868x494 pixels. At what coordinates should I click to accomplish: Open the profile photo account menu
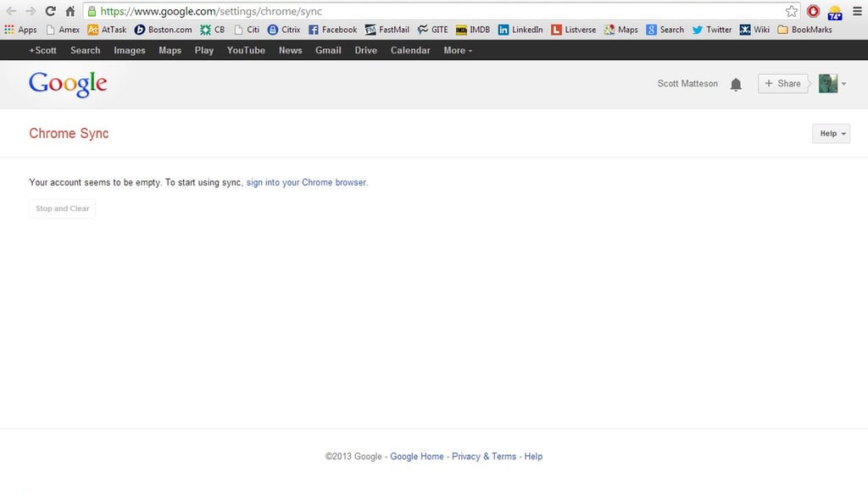tap(828, 84)
